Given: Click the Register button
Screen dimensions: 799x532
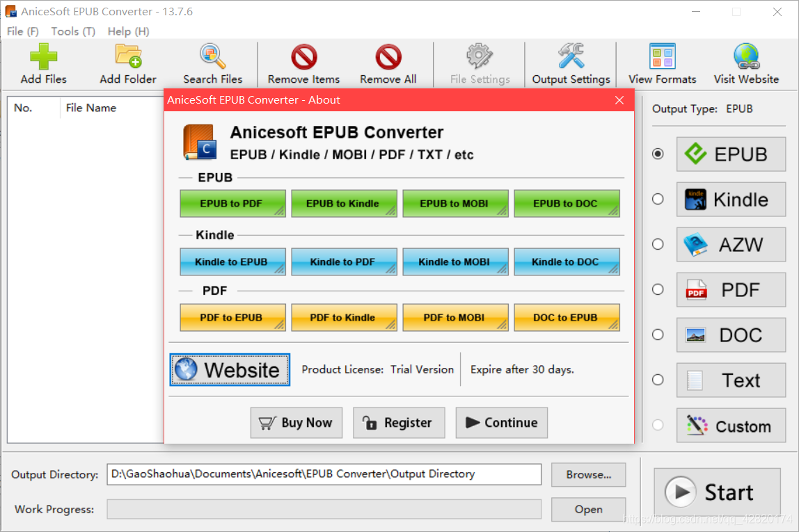Looking at the screenshot, I should [399, 423].
